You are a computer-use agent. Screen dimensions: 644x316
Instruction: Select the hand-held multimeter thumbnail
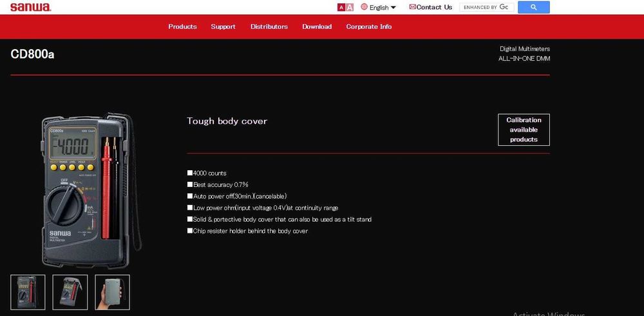click(x=113, y=292)
